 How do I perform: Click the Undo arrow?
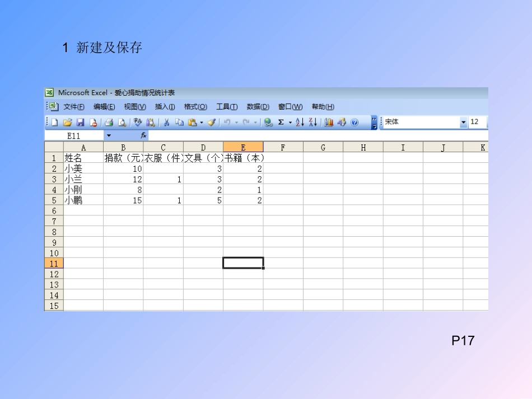[227, 123]
